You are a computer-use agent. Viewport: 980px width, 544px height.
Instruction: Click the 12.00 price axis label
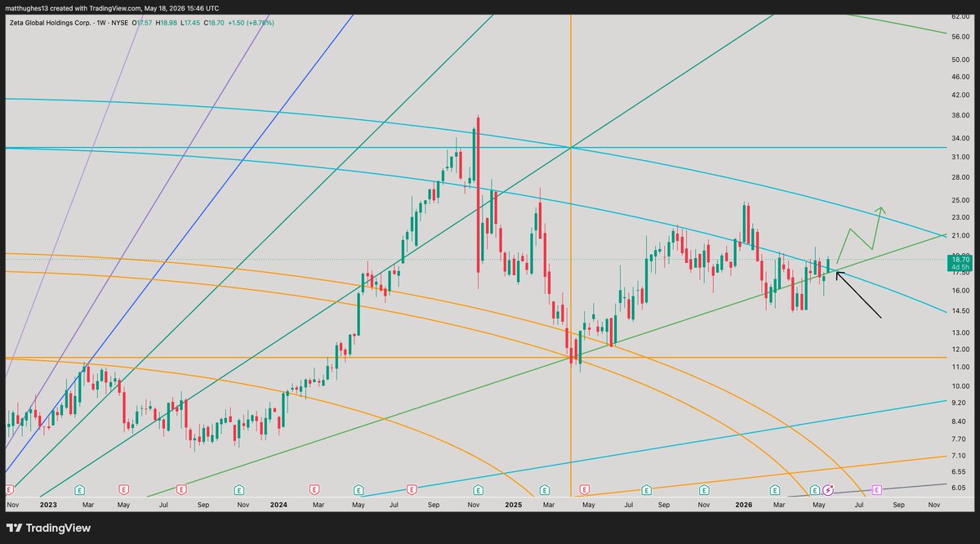pyautogui.click(x=959, y=350)
